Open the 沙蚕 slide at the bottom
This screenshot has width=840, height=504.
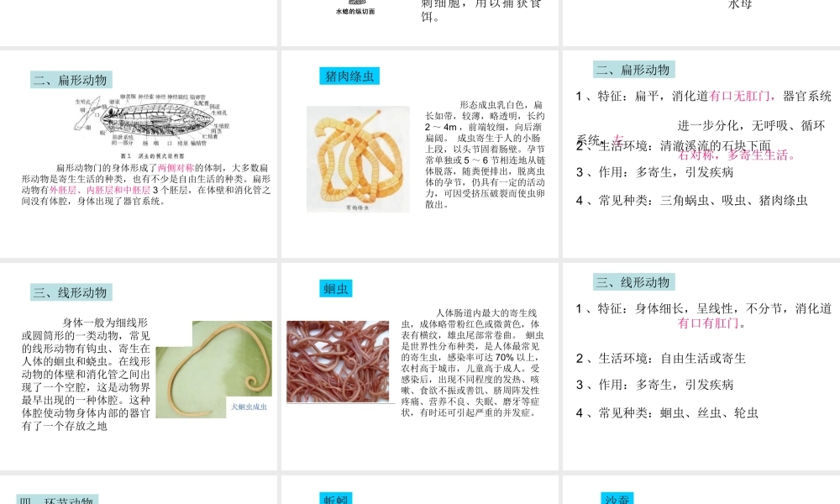[701, 490]
